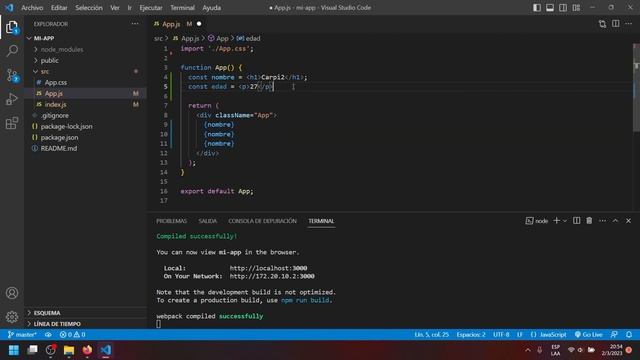
Task: Open the Explorer view in activity bar
Action: pos(12,27)
